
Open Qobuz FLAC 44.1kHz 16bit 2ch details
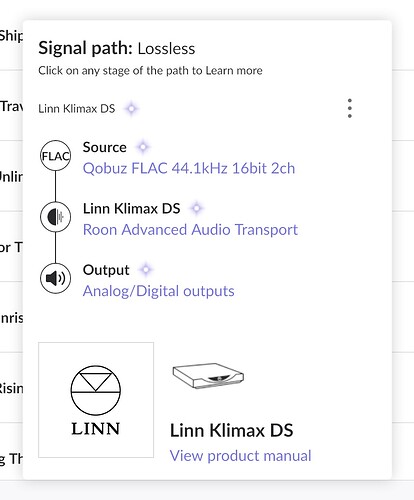[189, 168]
